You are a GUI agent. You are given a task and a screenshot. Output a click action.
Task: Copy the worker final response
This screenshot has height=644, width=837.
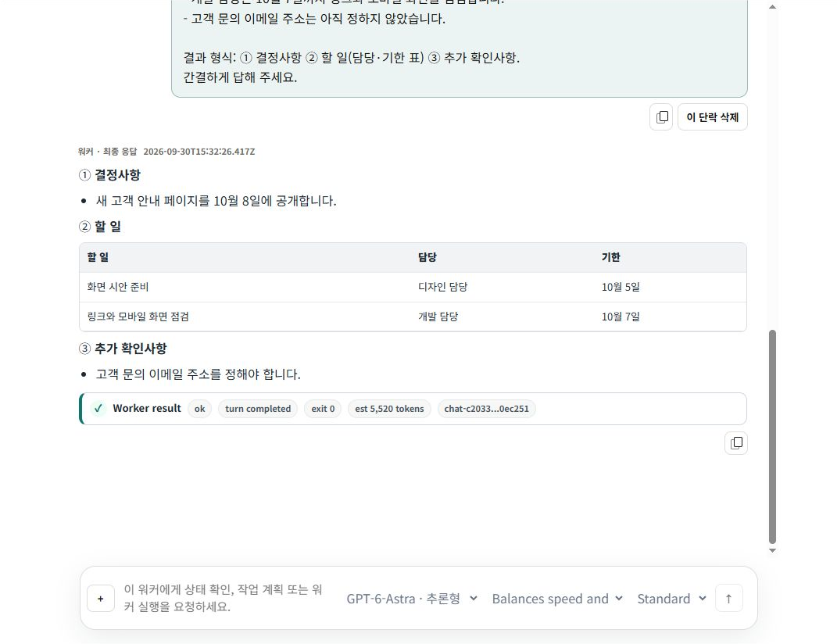(x=736, y=442)
